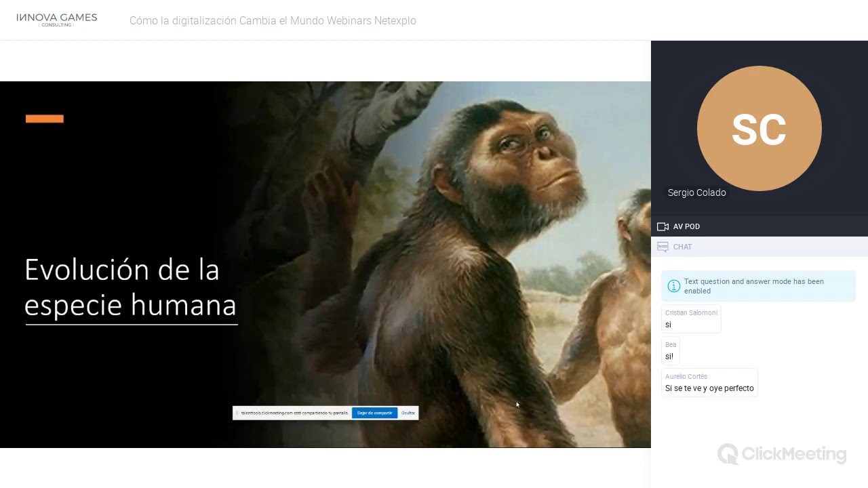The height and width of the screenshot is (488, 868).
Task: Click the webinar title in the header
Action: click(x=273, y=20)
